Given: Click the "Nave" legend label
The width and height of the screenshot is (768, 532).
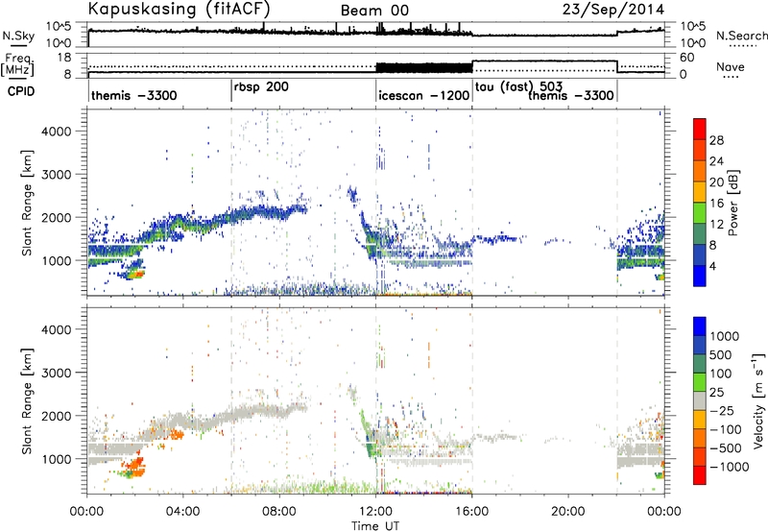Looking at the screenshot, I should (x=731, y=66).
